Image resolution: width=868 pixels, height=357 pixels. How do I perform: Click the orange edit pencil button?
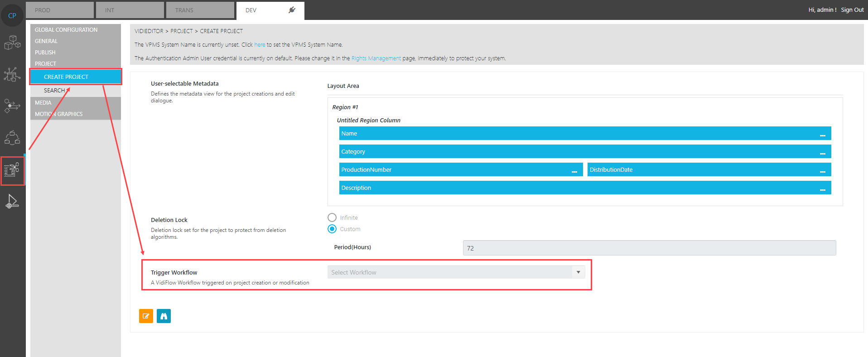coord(146,316)
